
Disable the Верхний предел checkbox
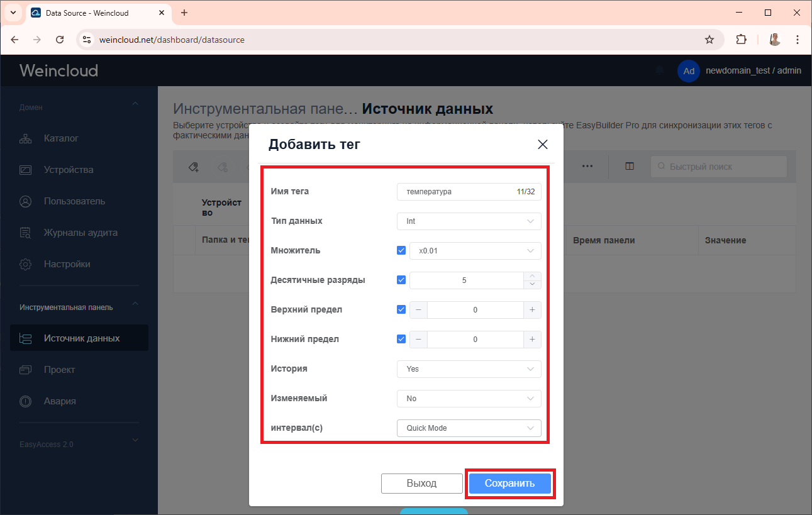click(401, 309)
